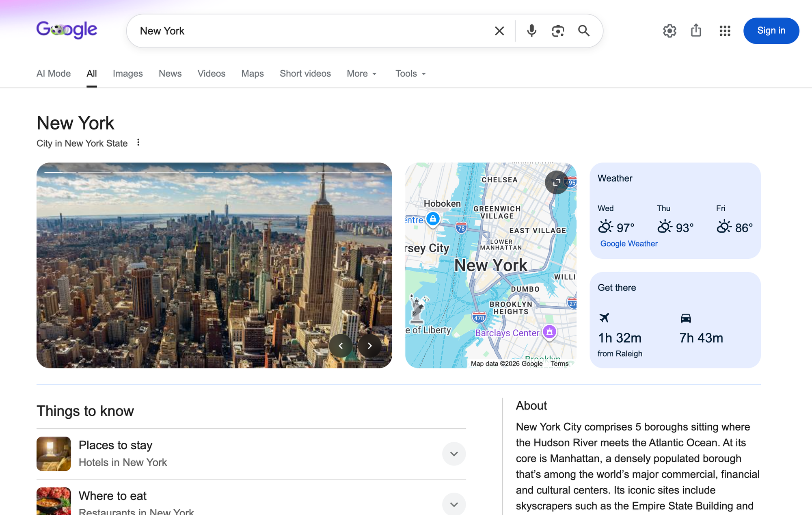The width and height of the screenshot is (812, 515).
Task: Open quick settings gear icon
Action: pyautogui.click(x=669, y=31)
